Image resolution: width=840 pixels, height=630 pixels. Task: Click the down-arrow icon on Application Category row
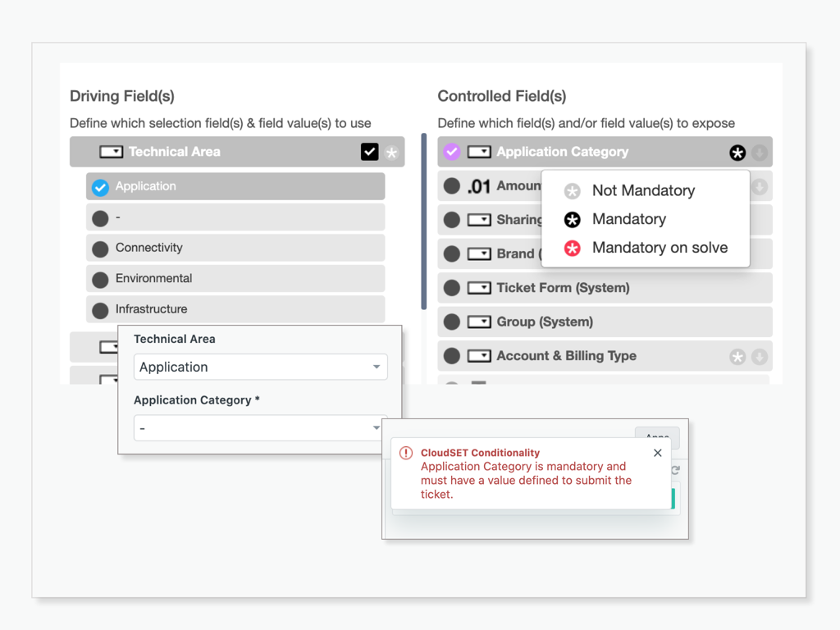pyautogui.click(x=758, y=152)
